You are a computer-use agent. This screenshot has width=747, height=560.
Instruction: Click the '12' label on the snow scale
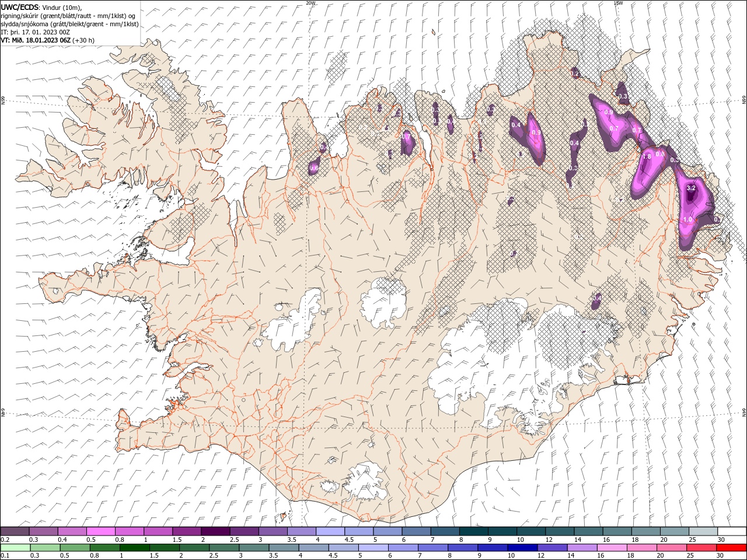549,540
